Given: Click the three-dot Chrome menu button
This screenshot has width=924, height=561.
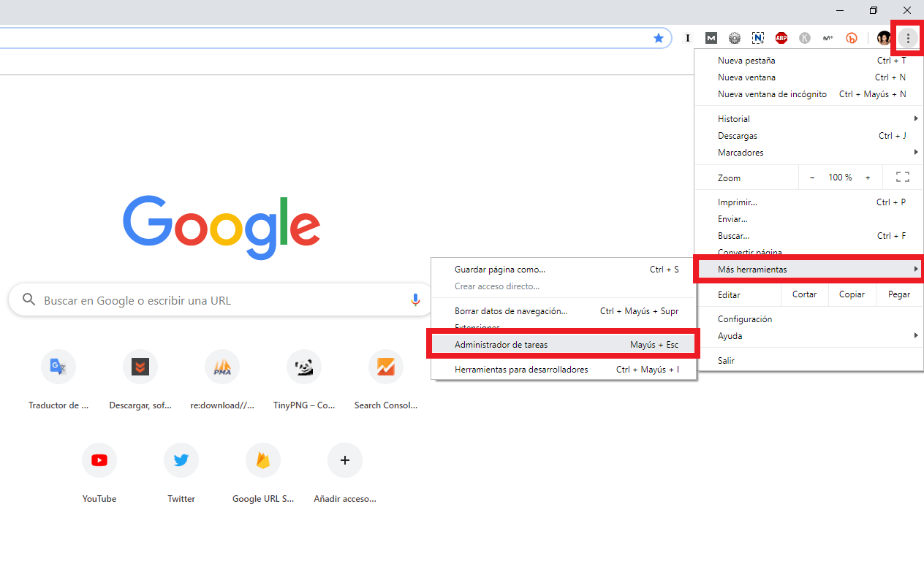Looking at the screenshot, I should [908, 38].
